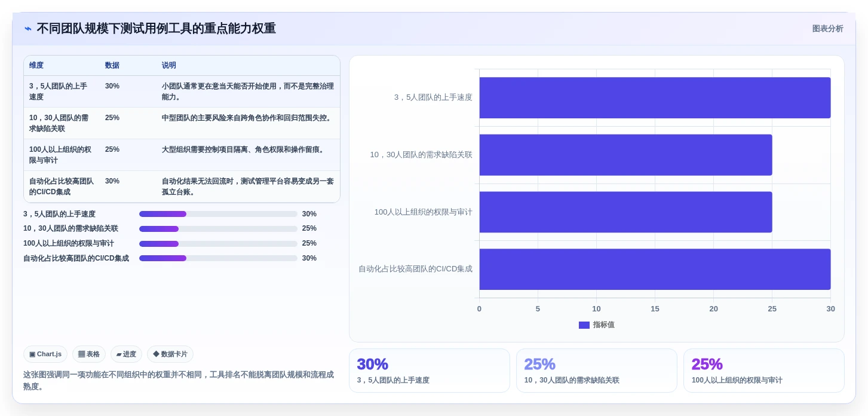Image resolution: width=868 pixels, height=416 pixels.
Task: Click the 数据卡片 tag chip
Action: coord(170,354)
